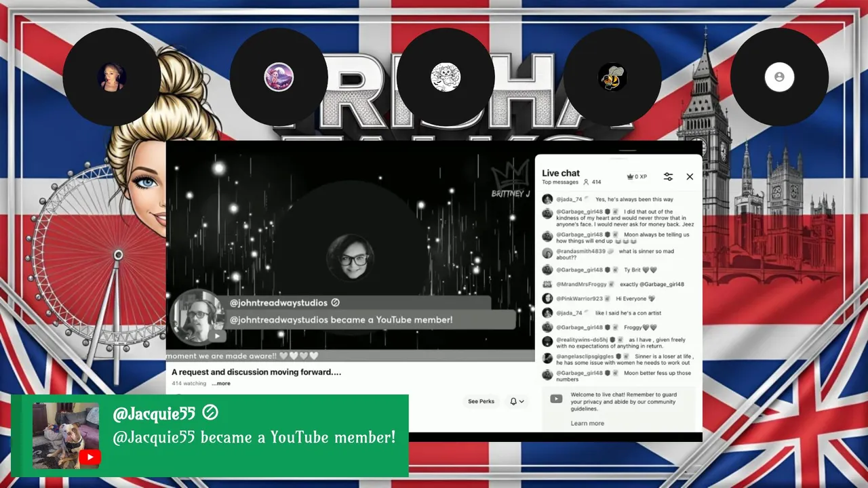Click the center streamer avatar with glasses

click(x=351, y=258)
